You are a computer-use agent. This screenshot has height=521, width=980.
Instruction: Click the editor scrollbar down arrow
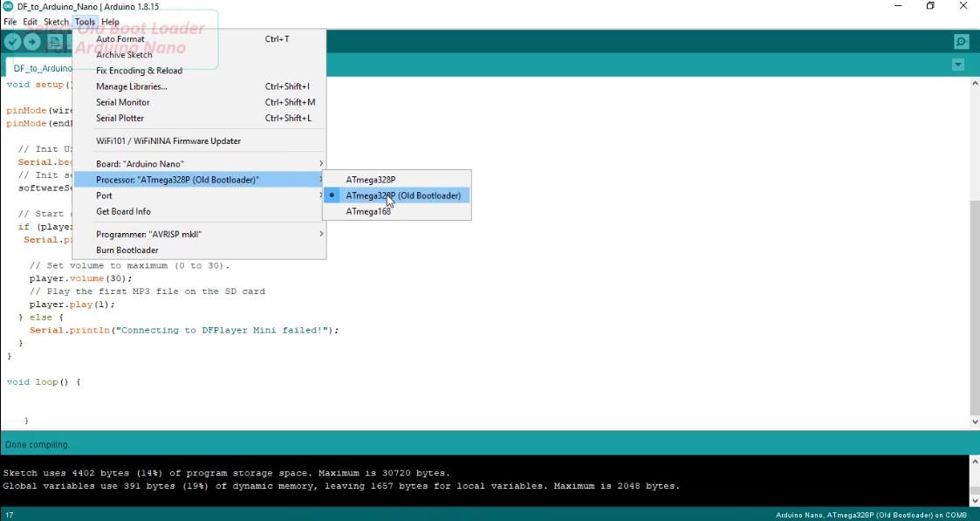(x=975, y=422)
